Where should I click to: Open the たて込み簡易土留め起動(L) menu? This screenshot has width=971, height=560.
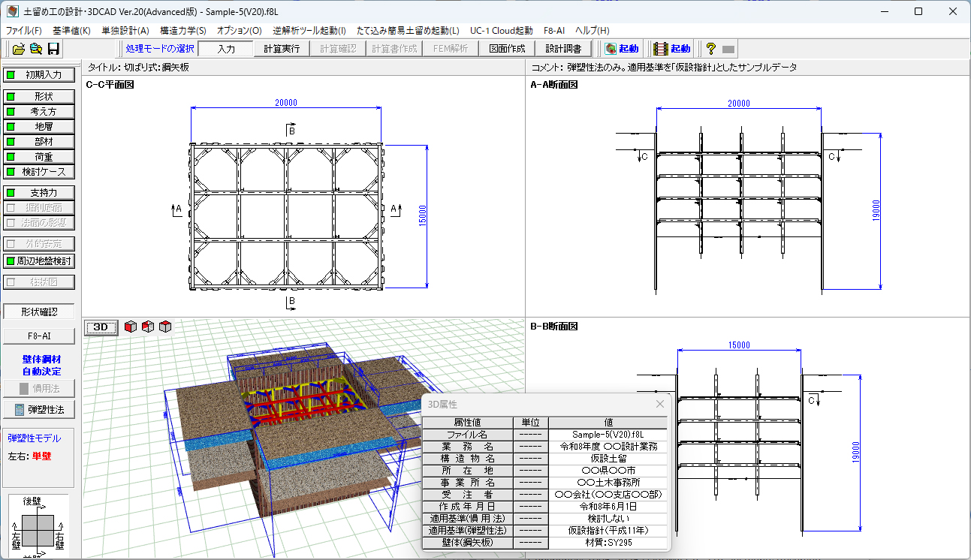tap(408, 31)
